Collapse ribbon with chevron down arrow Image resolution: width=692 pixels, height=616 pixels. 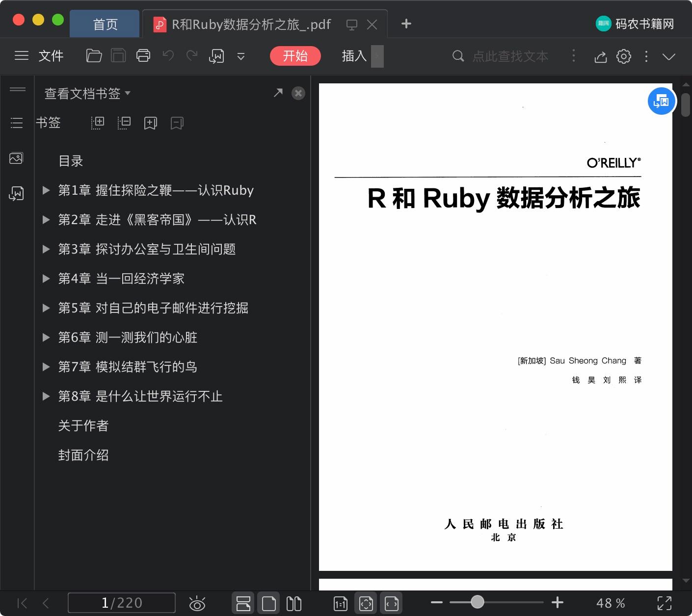pyautogui.click(x=669, y=56)
